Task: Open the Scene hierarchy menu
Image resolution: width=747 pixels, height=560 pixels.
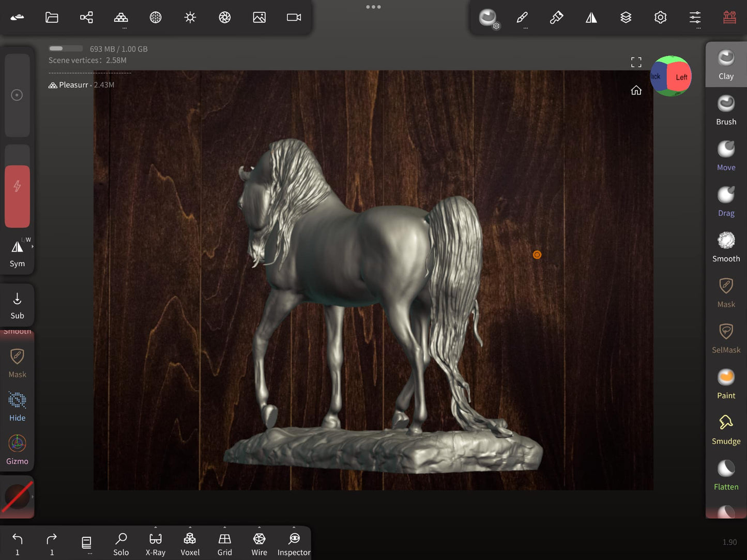Action: (86, 18)
